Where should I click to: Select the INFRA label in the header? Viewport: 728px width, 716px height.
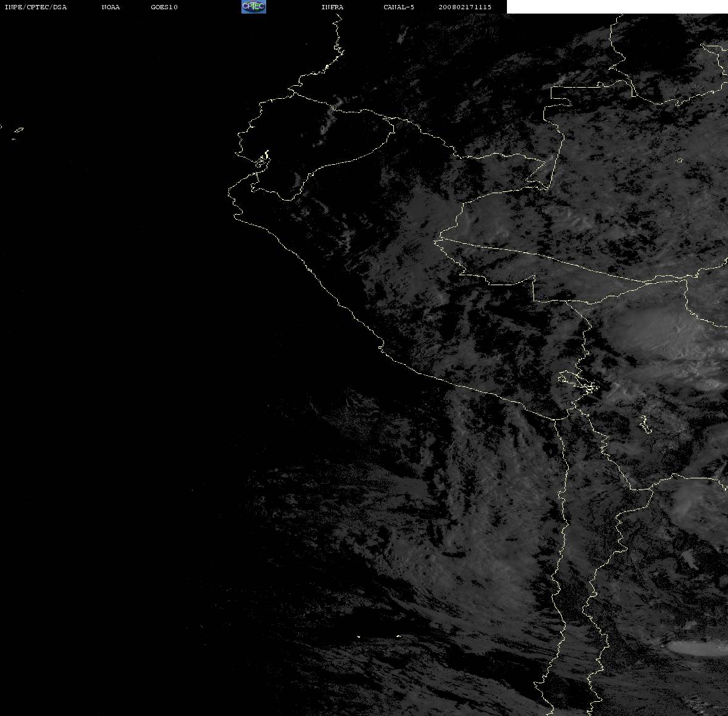332,7
